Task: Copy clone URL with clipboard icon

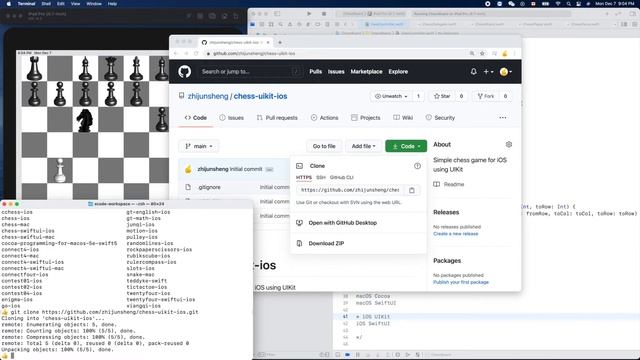Action: pos(411,190)
